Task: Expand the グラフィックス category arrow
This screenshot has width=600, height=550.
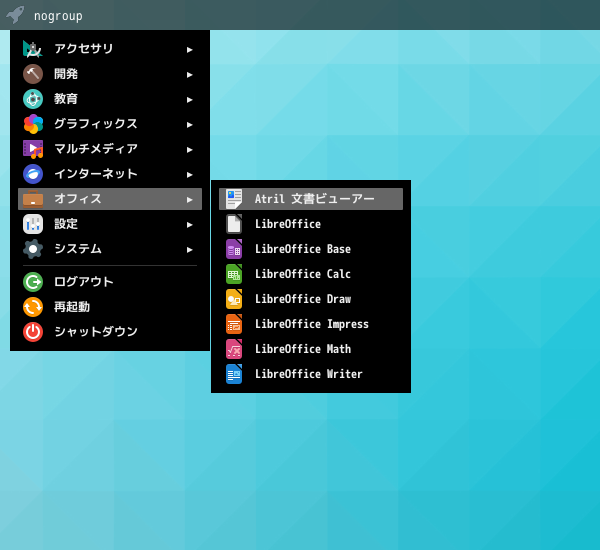Action: point(189,125)
